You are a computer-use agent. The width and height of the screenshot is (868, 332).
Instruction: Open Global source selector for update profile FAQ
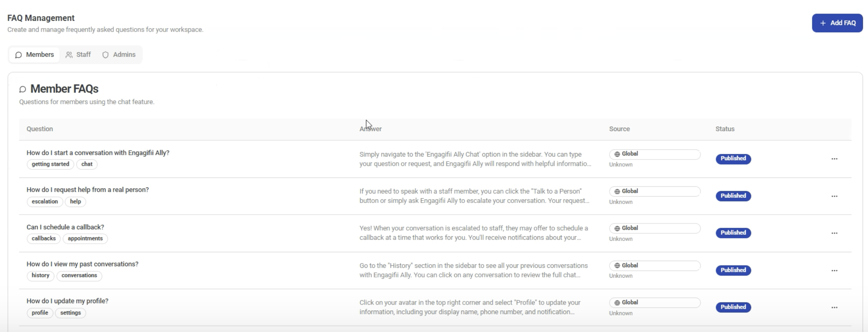click(x=654, y=302)
